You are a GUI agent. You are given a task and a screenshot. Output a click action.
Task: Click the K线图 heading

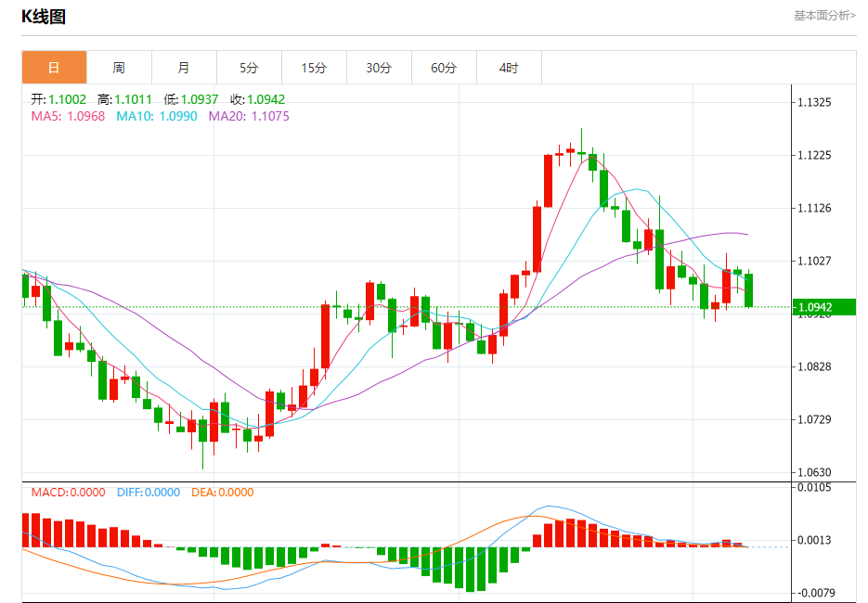44,17
